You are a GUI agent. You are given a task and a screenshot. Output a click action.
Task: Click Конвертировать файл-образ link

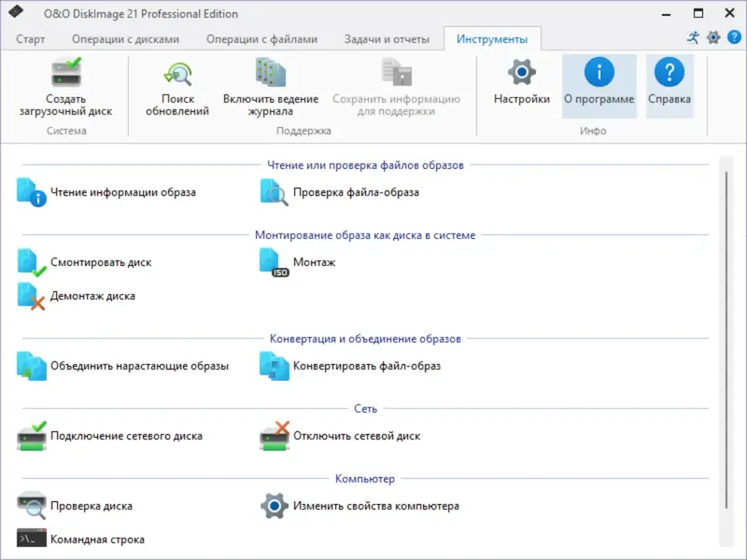coord(366,366)
